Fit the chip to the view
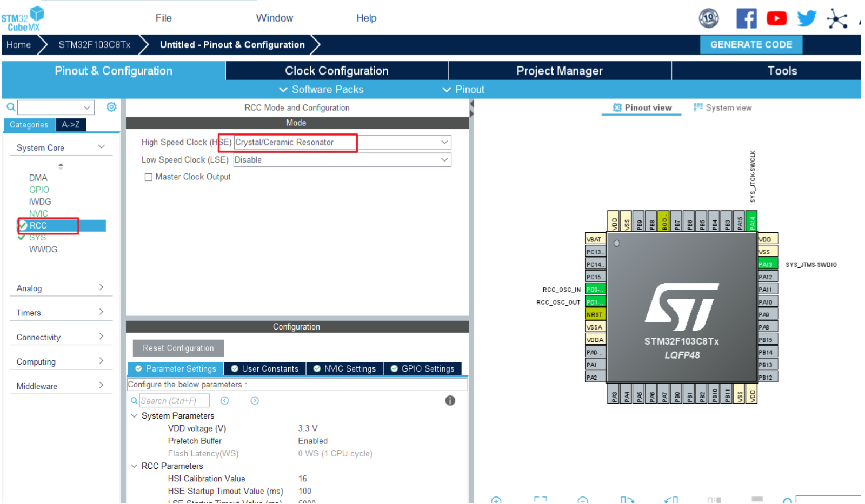Viewport: 865px width, 504px height. point(540,500)
